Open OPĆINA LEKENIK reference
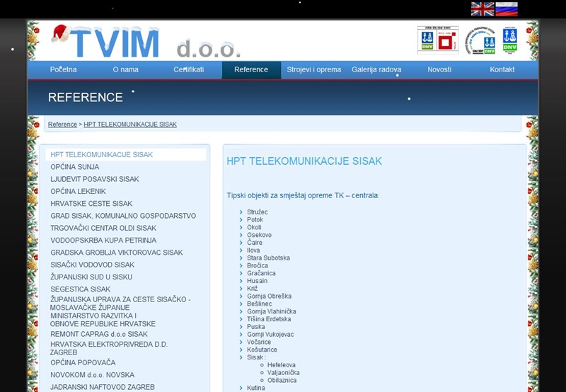 pos(78,191)
